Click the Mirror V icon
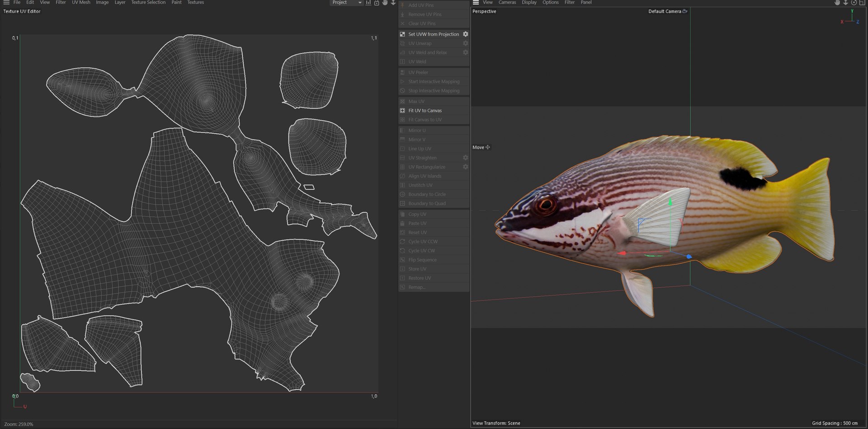This screenshot has width=868, height=429. (x=402, y=140)
